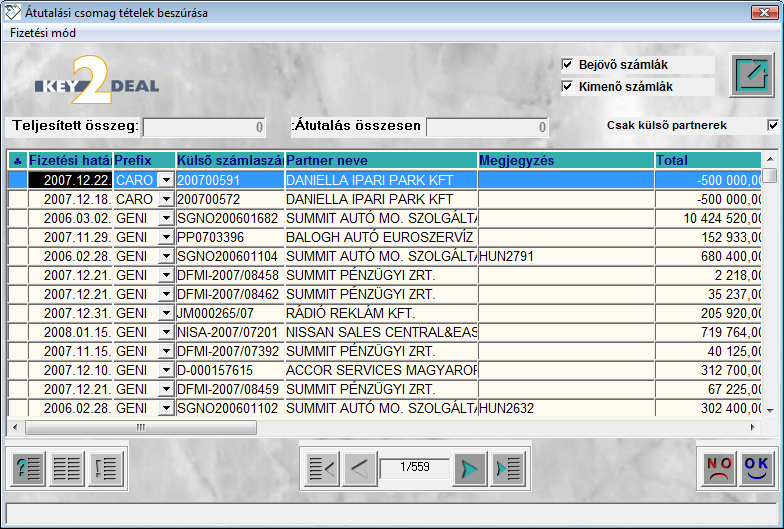Select NISSAN SALES CENTRAL&EAS cell
The height and width of the screenshot is (529, 784).
point(381,332)
